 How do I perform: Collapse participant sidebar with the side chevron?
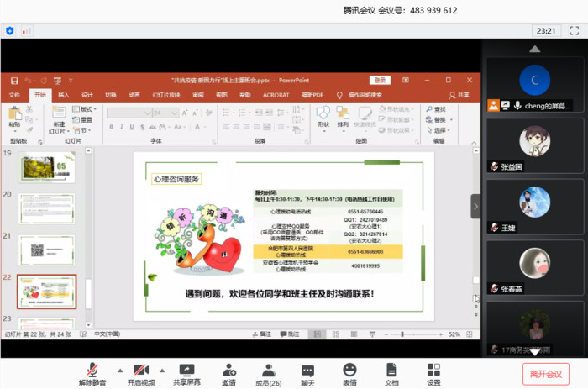(475, 206)
